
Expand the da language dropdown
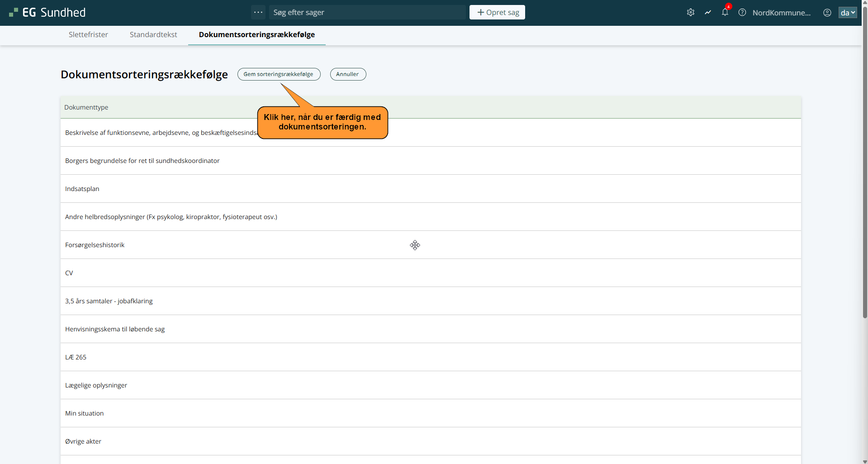(848, 13)
